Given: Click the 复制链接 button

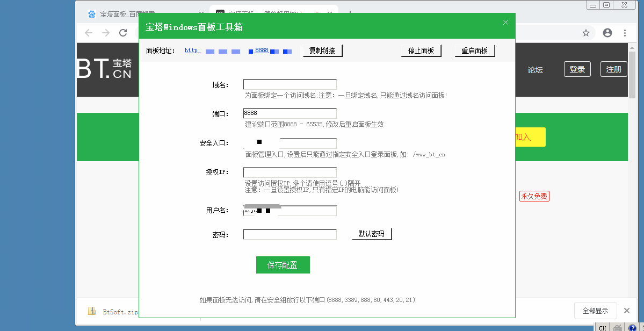Looking at the screenshot, I should coord(322,51).
